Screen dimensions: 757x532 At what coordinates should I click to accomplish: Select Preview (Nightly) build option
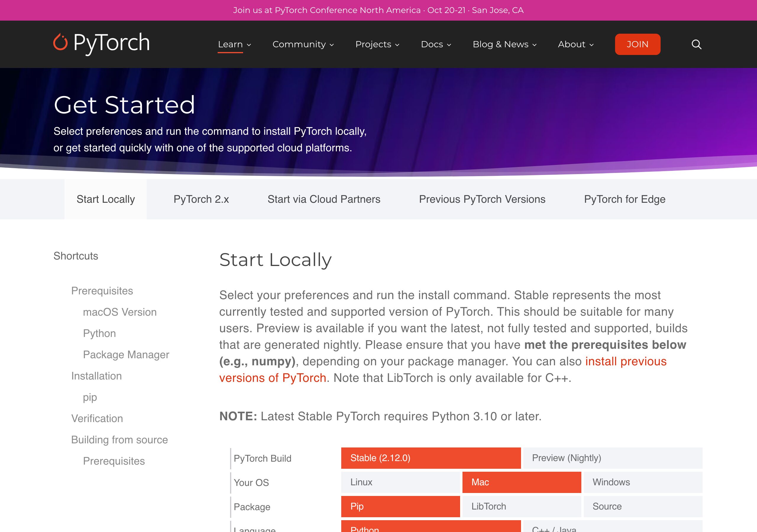coord(613,458)
